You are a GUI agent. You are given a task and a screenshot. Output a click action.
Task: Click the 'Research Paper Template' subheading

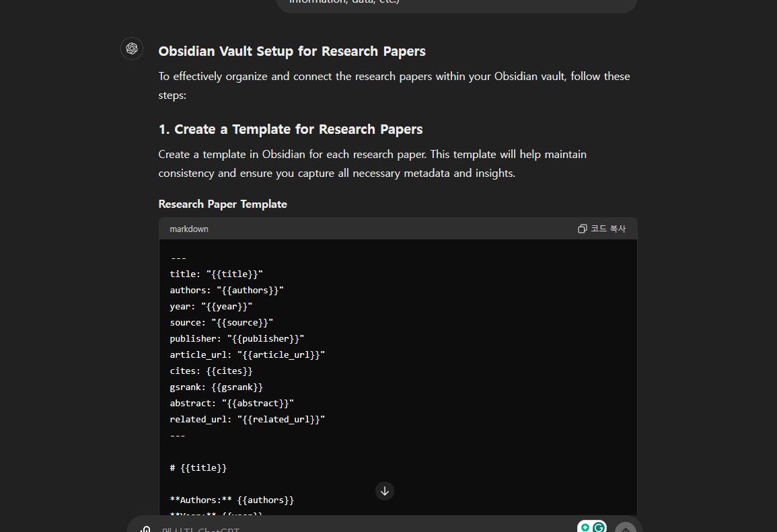[x=223, y=204]
